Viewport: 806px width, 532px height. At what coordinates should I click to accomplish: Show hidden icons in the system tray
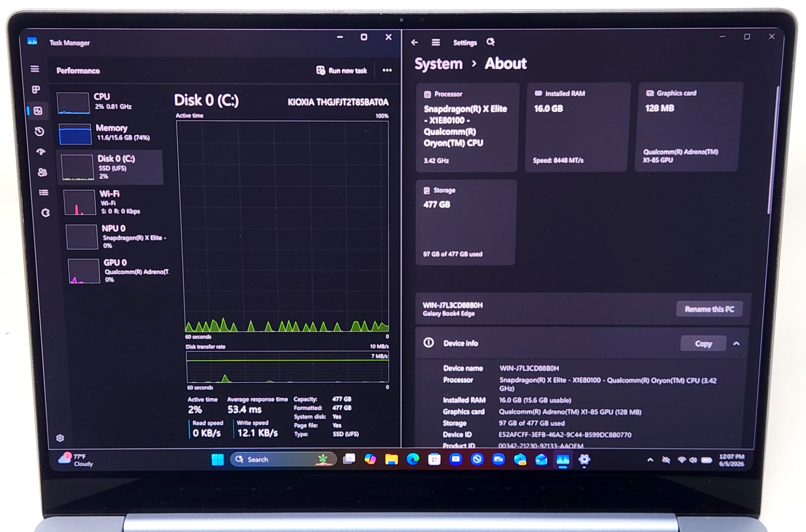pyautogui.click(x=650, y=460)
